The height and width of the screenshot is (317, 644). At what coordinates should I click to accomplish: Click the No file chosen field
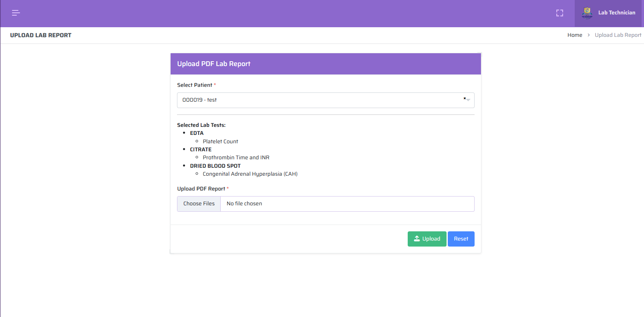click(347, 204)
